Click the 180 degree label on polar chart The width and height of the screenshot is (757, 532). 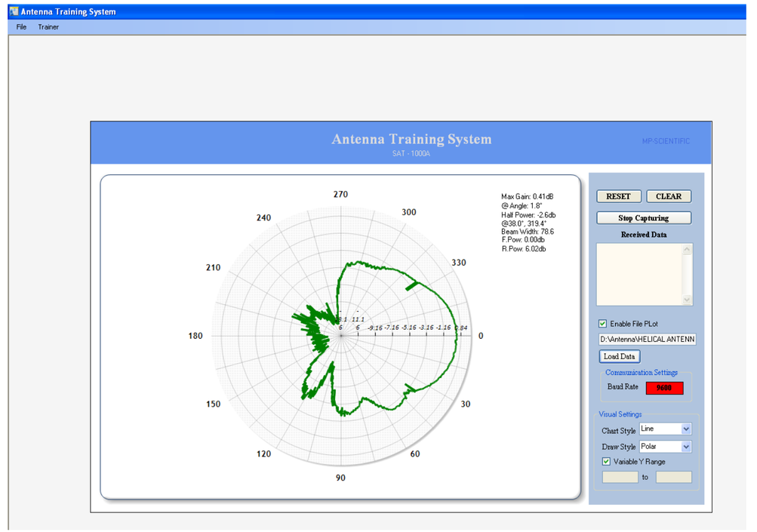point(195,336)
